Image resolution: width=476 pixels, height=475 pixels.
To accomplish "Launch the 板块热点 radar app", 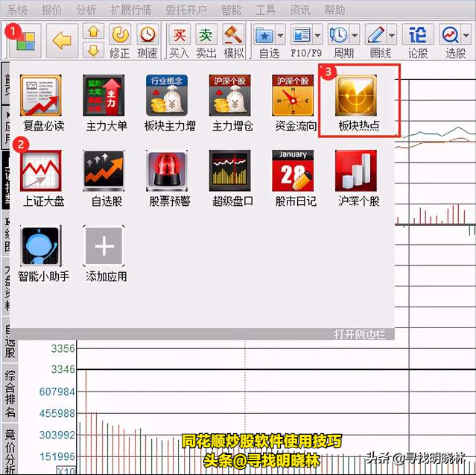I will coord(356,95).
